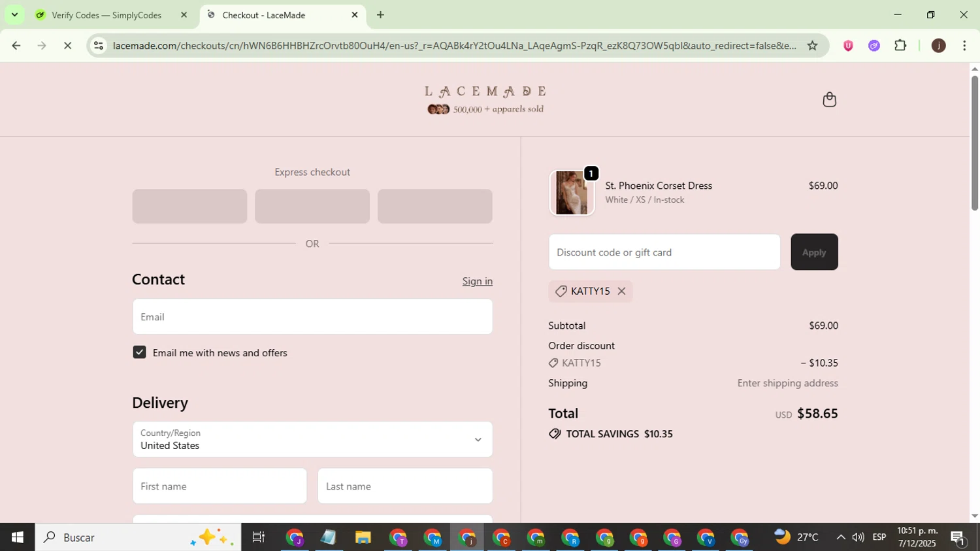Image resolution: width=980 pixels, height=551 pixels.
Task: Click the LaceMade logo header
Action: (485, 99)
